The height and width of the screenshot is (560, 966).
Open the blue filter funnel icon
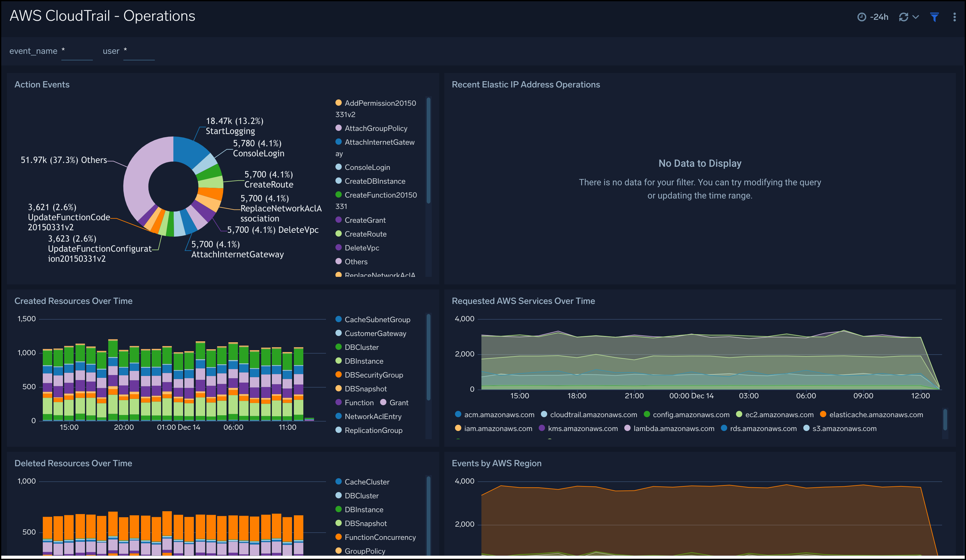(x=934, y=17)
